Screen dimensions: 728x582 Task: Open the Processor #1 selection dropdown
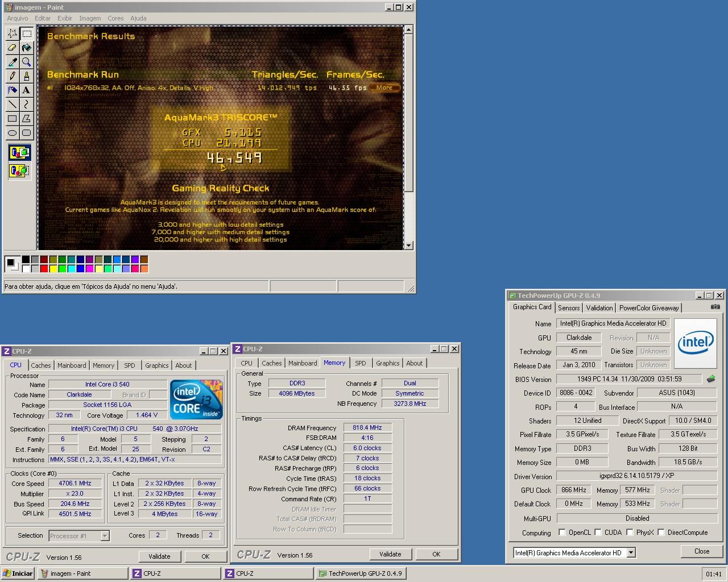coord(105,535)
